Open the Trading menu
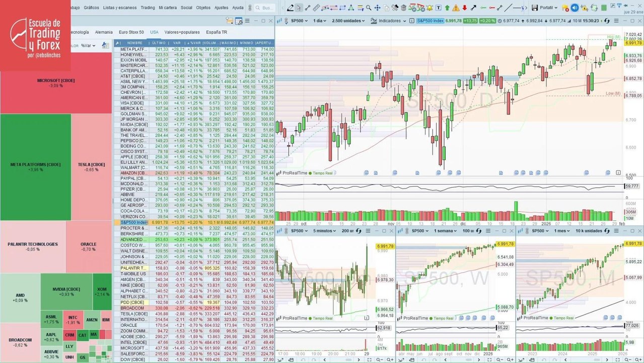Screen dimensions: 644x363 (x=148, y=8)
